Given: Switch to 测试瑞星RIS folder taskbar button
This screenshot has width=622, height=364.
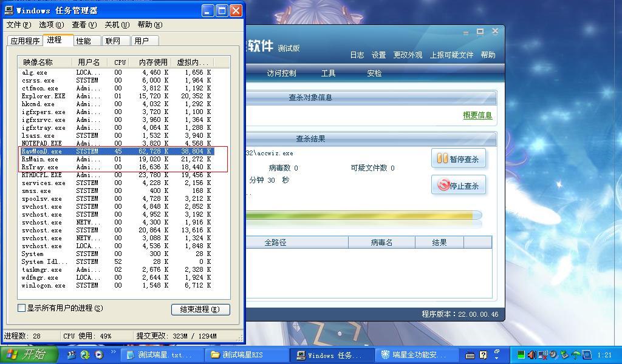Looking at the screenshot, I should (246, 355).
